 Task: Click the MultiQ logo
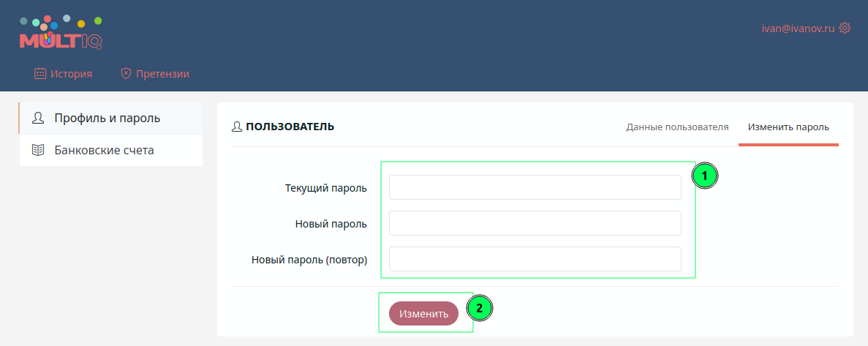[x=61, y=33]
